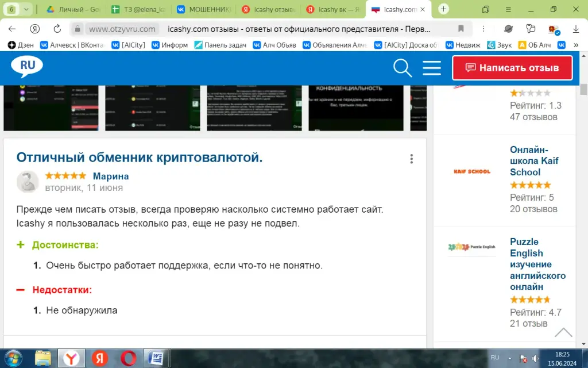Open the review title Отличный обменник криптовалютой
Screen dimensions: 588x368
(140, 158)
